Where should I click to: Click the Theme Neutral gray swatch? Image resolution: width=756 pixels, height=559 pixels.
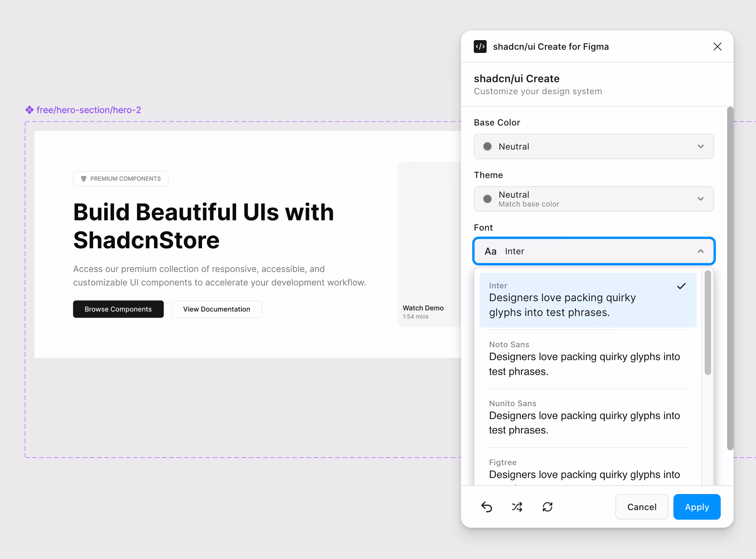(487, 199)
